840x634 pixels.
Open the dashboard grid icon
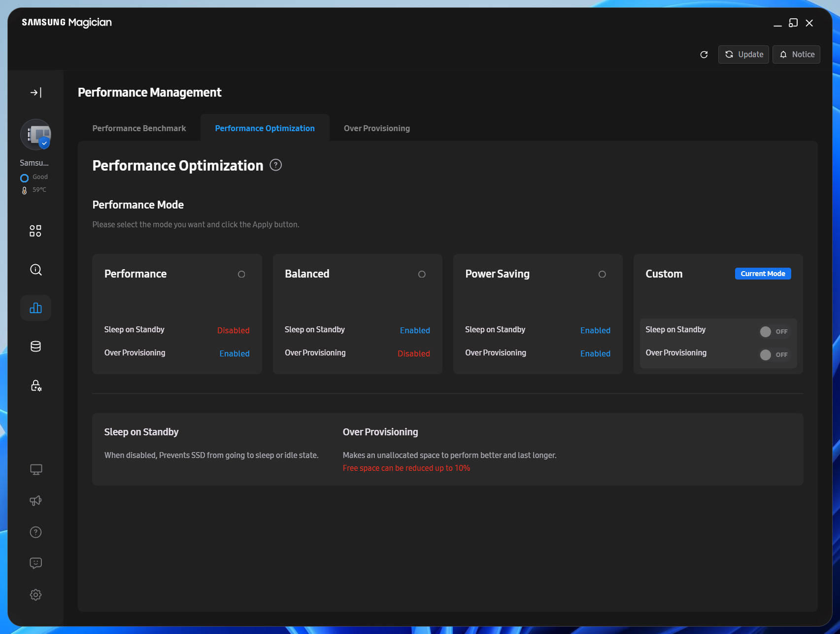pos(35,231)
